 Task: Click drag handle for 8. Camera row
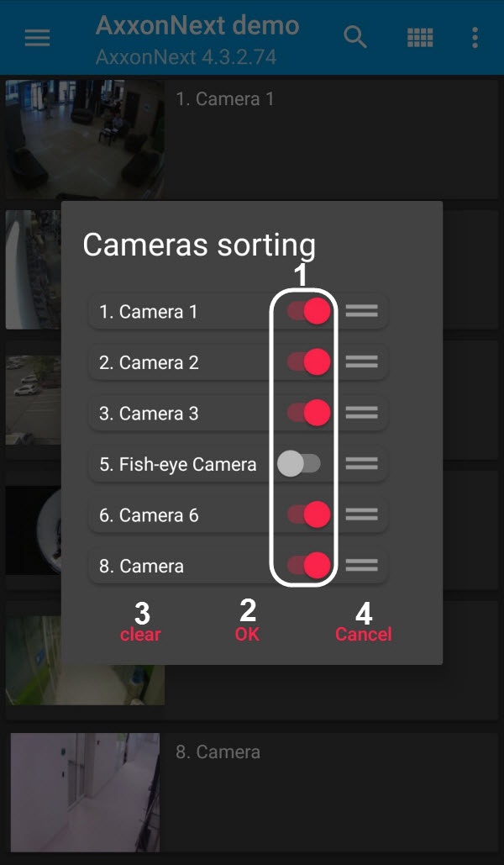(362, 566)
